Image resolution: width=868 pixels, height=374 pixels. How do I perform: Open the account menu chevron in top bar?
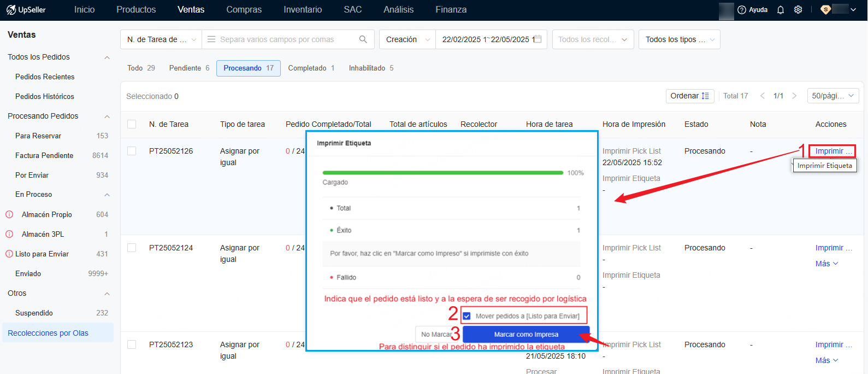853,10
